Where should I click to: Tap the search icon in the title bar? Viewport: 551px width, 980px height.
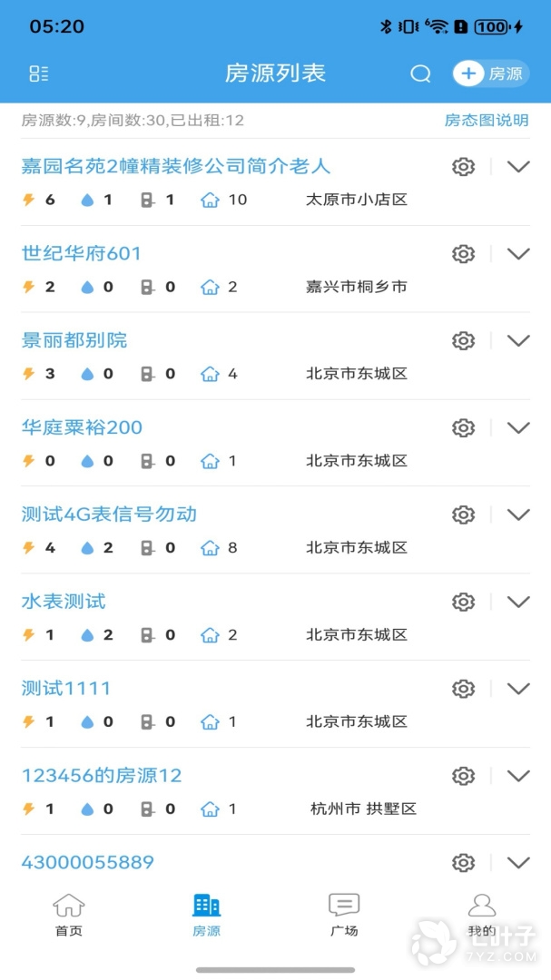pyautogui.click(x=420, y=73)
